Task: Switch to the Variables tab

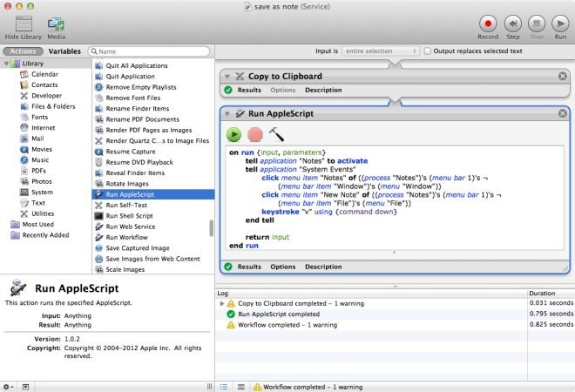Action: [64, 51]
